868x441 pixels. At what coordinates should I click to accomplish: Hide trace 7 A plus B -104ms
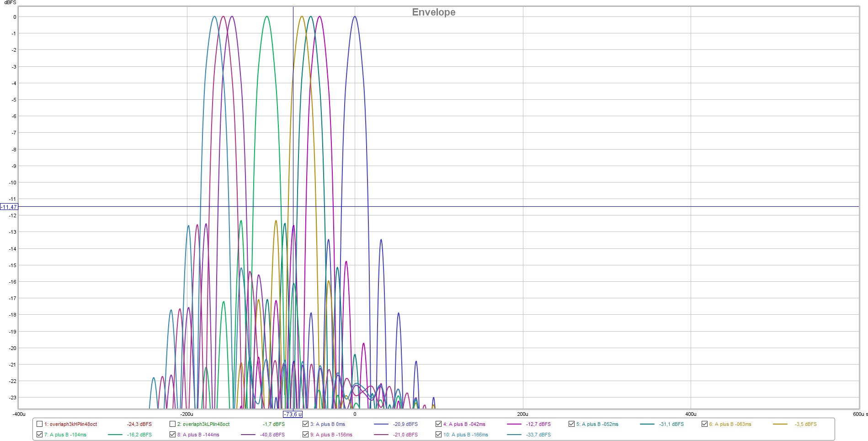pyautogui.click(x=40, y=435)
